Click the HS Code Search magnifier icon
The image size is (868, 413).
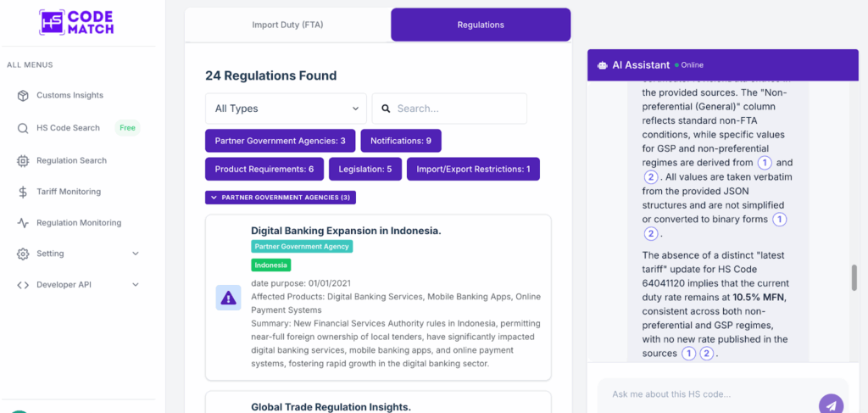(x=23, y=128)
